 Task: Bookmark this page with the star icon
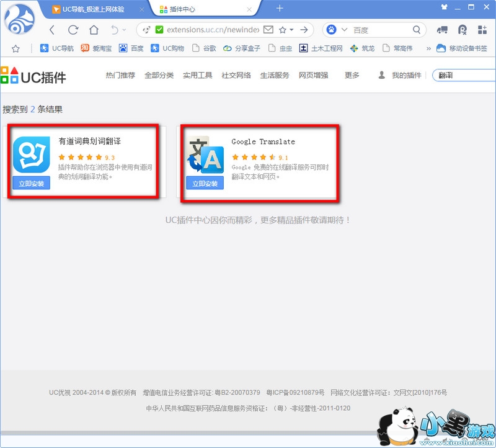(x=283, y=30)
